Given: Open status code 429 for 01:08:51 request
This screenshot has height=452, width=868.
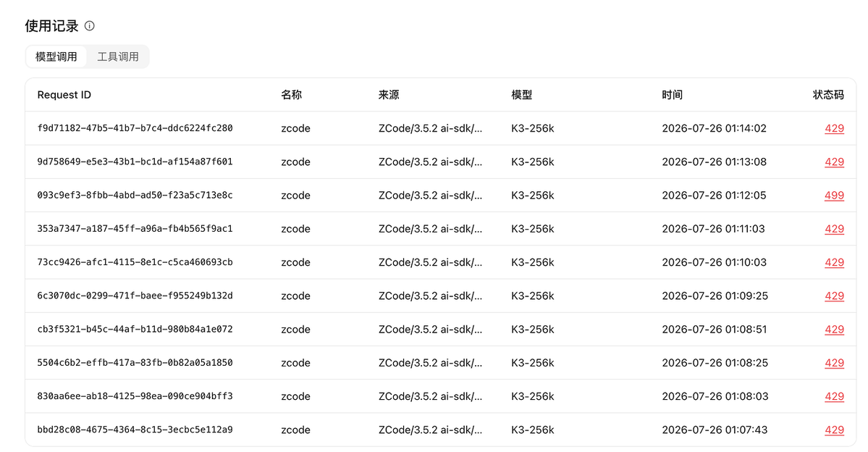Looking at the screenshot, I should [x=834, y=330].
